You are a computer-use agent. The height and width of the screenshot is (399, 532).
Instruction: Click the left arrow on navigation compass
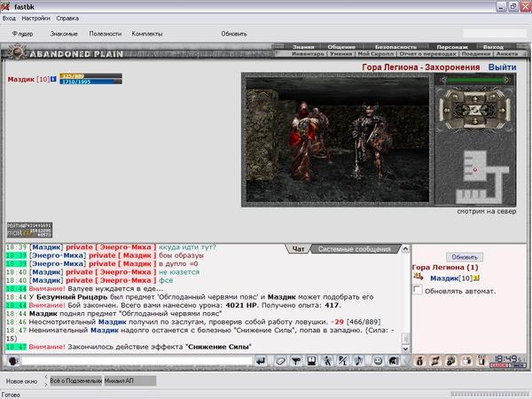pos(445,110)
